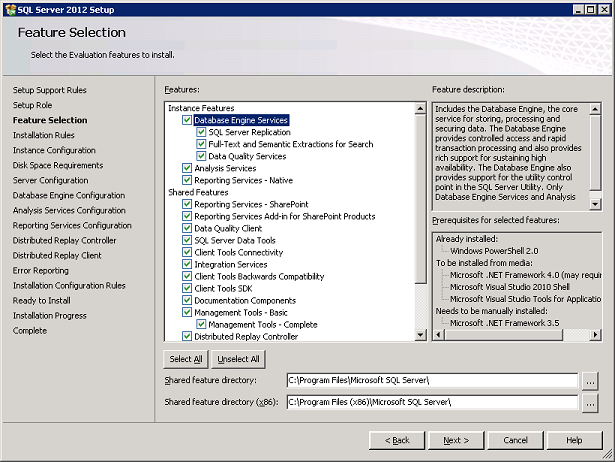
Task: Select Database Engine Configuration step
Action: pos(69,195)
